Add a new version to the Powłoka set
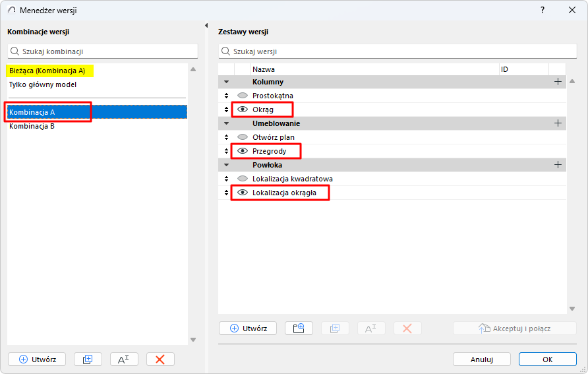This screenshot has height=374, width=588. (558, 165)
